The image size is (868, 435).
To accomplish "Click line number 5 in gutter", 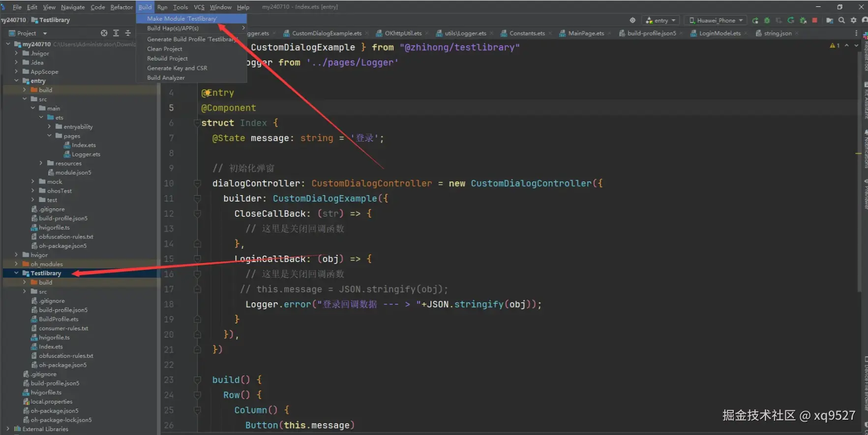I will (x=171, y=108).
